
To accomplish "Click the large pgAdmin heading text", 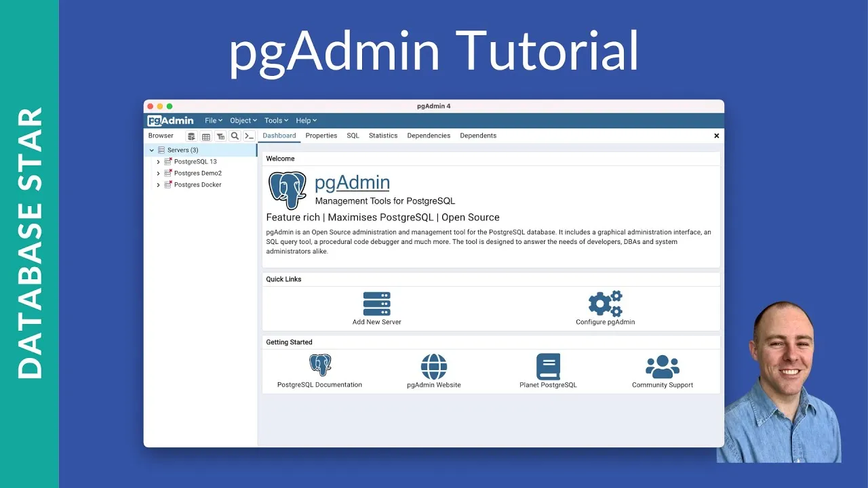I will pos(352,182).
